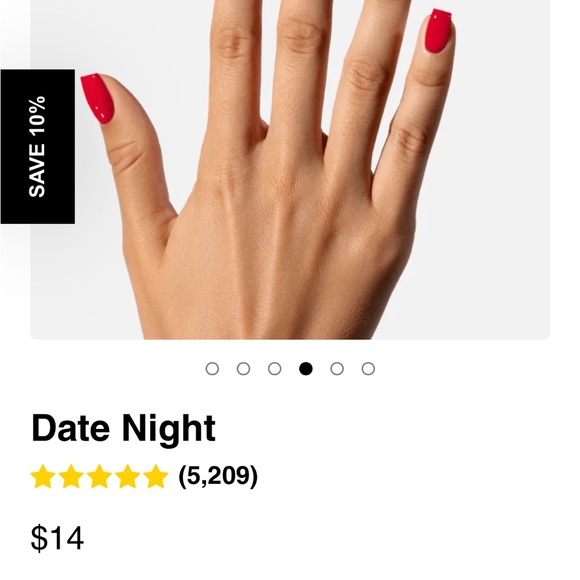Click the fifth yellow rating star
The height and width of the screenshot is (580, 580).
[155, 476]
